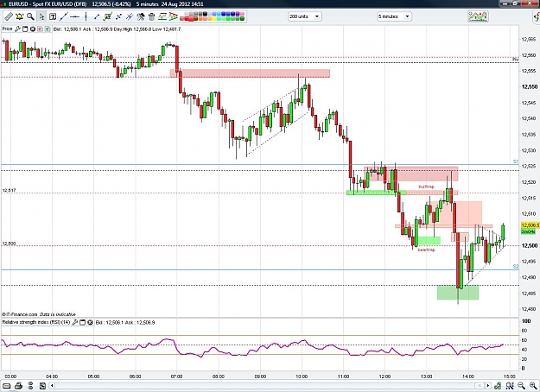This screenshot has width=540, height=392.
Task: Open the alert bell tool
Action: pos(19,16)
